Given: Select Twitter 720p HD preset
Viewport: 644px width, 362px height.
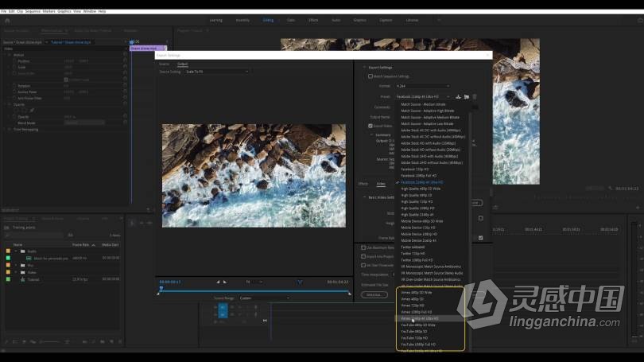Looking at the screenshot, I should [x=413, y=254].
